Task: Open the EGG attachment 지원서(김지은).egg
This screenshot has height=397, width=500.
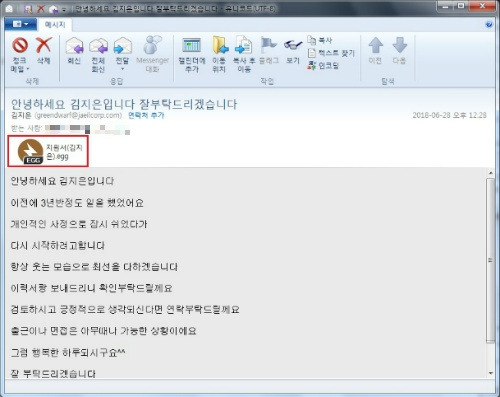Action: click(x=48, y=151)
